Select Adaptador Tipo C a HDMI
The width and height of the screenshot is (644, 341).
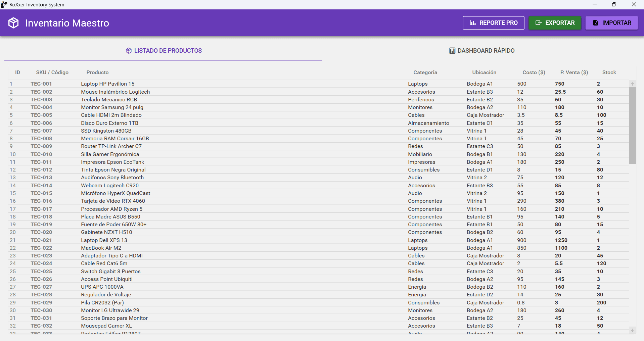pos(112,256)
